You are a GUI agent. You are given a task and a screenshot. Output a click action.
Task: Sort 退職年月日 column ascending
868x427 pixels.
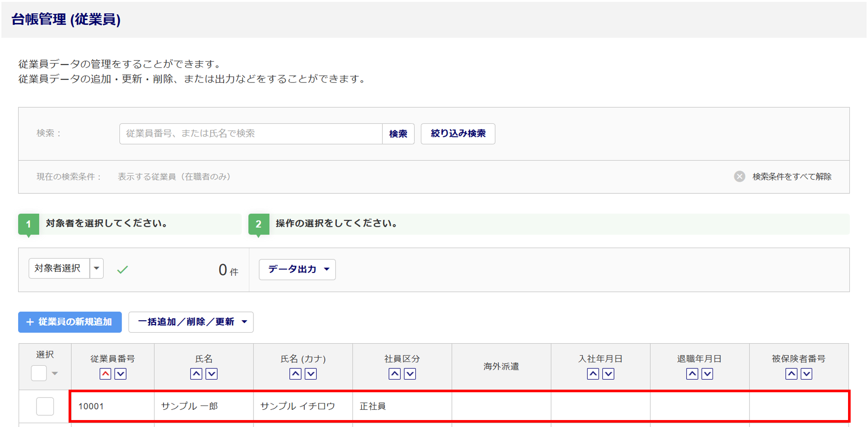[x=692, y=374]
